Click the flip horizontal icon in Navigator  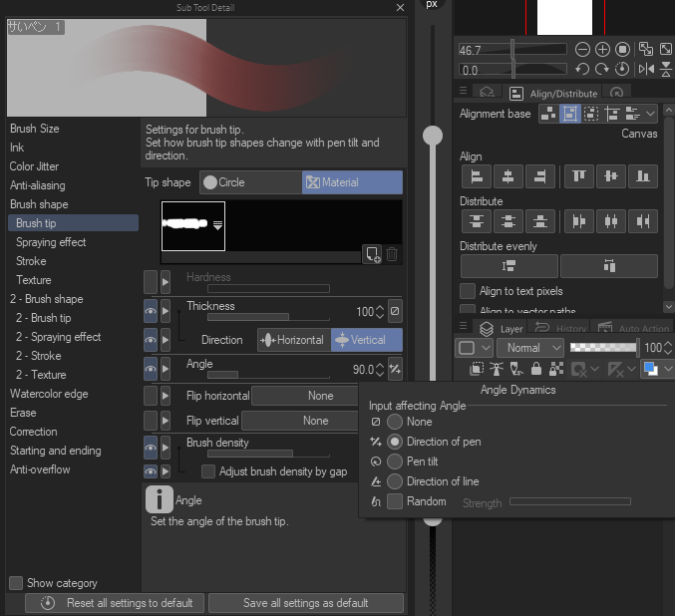pos(647,69)
